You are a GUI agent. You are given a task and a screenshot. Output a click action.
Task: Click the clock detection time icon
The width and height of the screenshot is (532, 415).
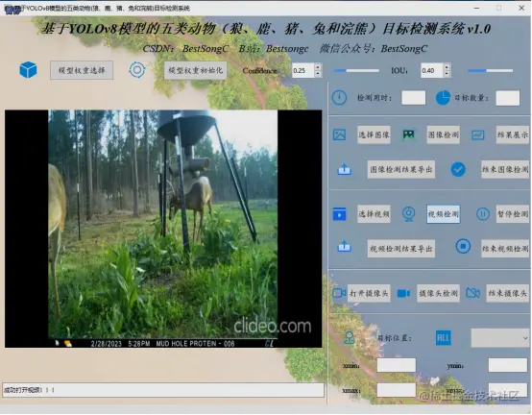[x=339, y=98]
